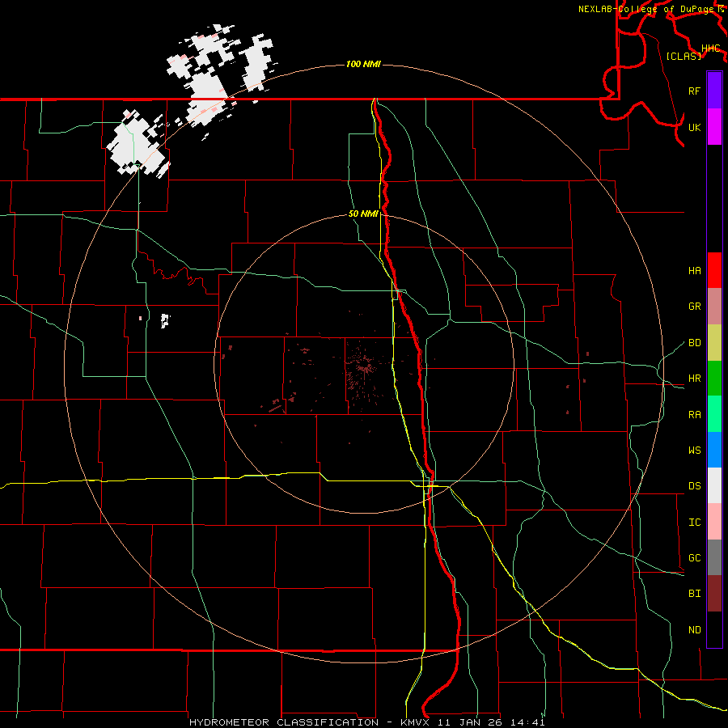Select the salmon GR legend swatch

[714, 307]
